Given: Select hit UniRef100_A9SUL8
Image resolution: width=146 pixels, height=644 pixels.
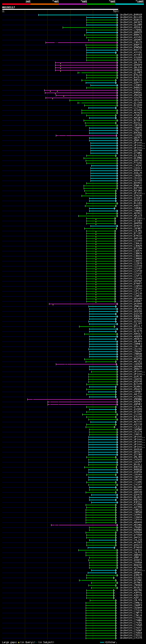Looking at the screenshot, I should click(x=131, y=27).
